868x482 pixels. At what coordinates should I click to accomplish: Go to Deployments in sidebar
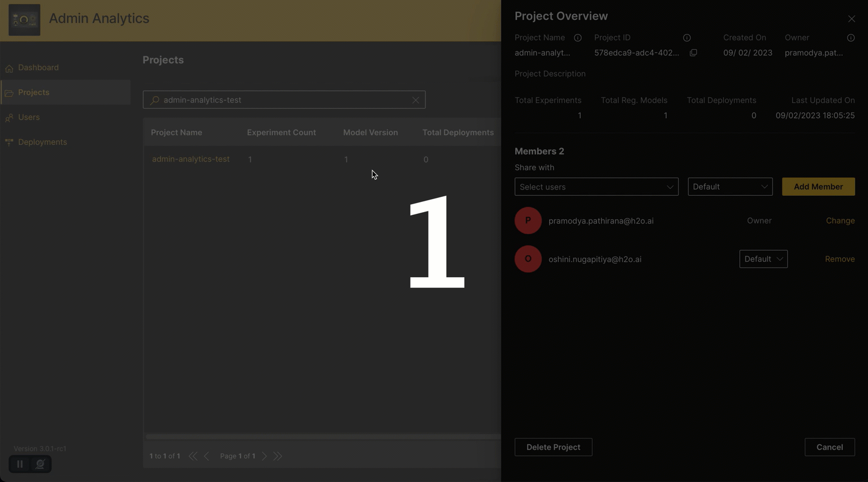42,142
